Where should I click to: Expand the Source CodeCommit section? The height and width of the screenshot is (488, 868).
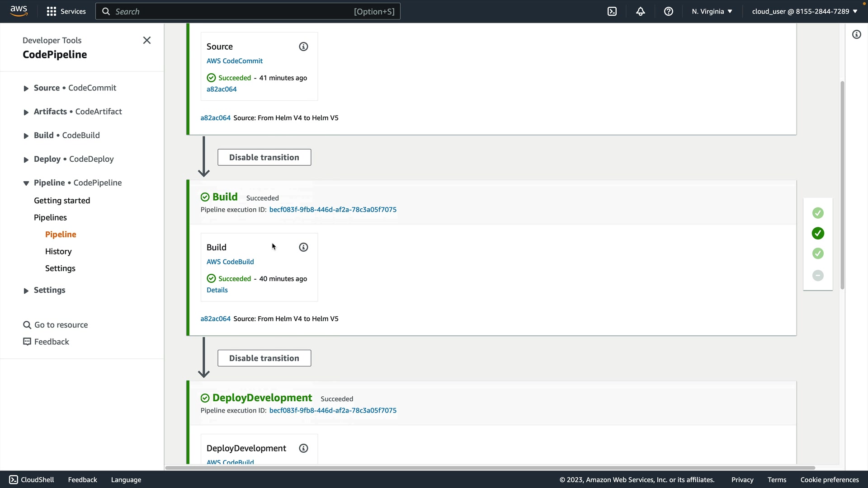coord(26,89)
